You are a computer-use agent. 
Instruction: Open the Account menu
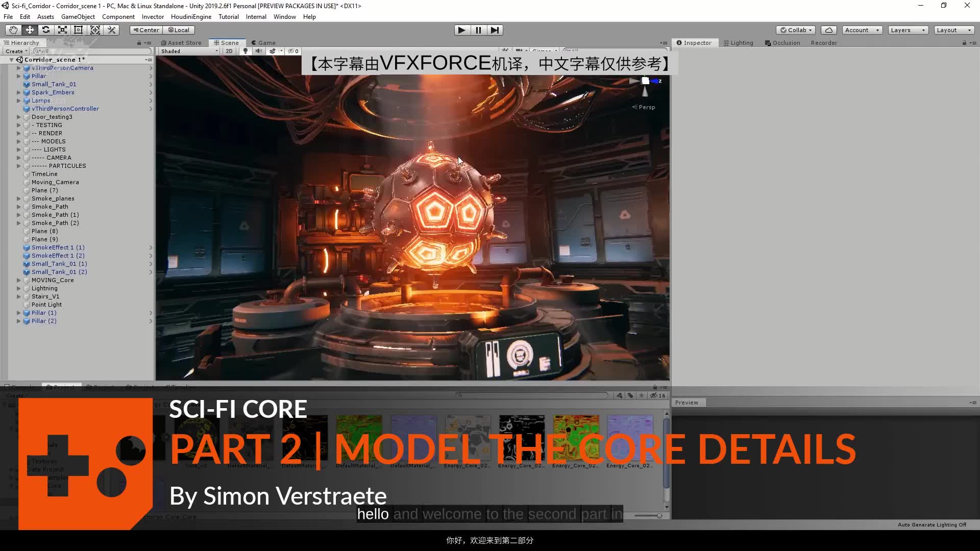coord(862,30)
